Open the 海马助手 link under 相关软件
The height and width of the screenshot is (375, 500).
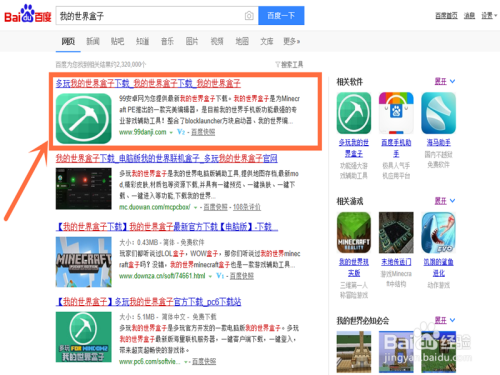(x=439, y=143)
